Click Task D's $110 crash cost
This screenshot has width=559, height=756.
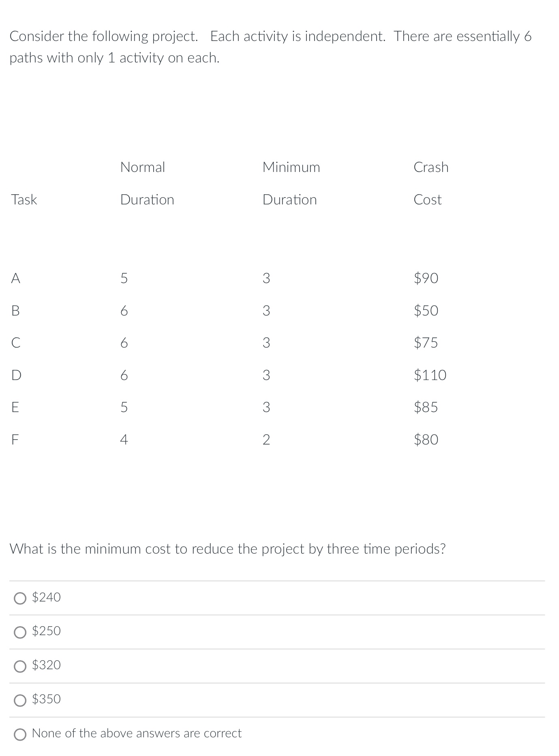click(430, 375)
